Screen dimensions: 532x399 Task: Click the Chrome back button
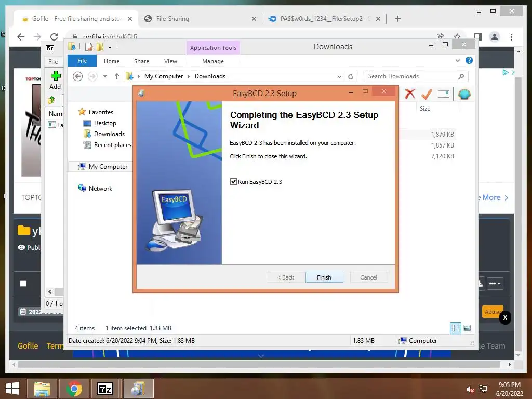21,37
